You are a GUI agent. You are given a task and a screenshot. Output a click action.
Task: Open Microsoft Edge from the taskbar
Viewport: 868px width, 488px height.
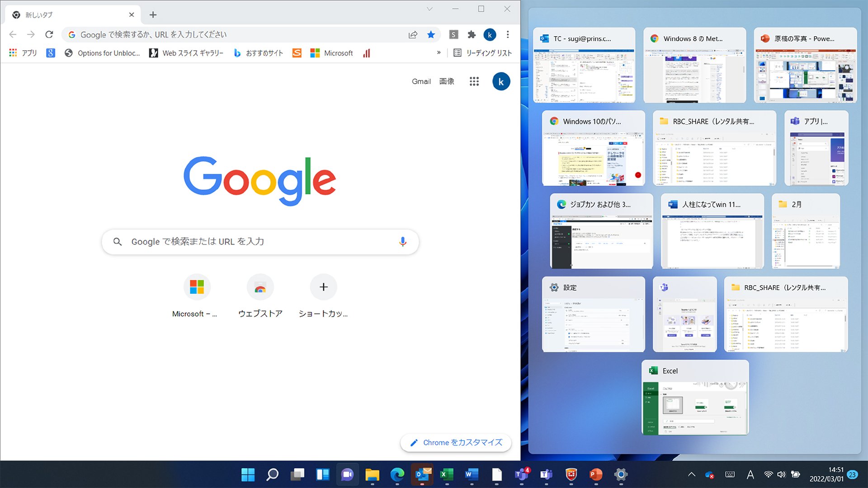pyautogui.click(x=397, y=474)
